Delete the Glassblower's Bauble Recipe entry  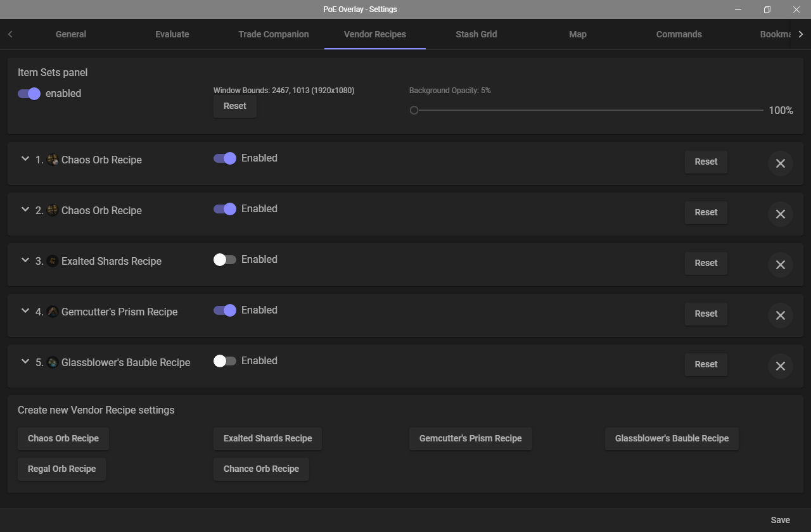(x=781, y=366)
